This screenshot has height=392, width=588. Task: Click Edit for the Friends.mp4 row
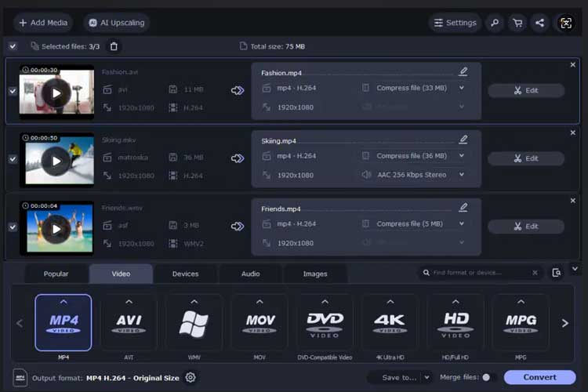(526, 227)
